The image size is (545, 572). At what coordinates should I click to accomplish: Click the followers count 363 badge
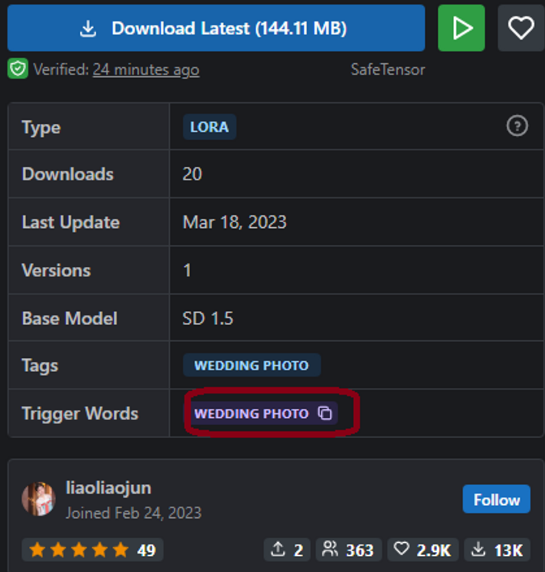tap(349, 550)
